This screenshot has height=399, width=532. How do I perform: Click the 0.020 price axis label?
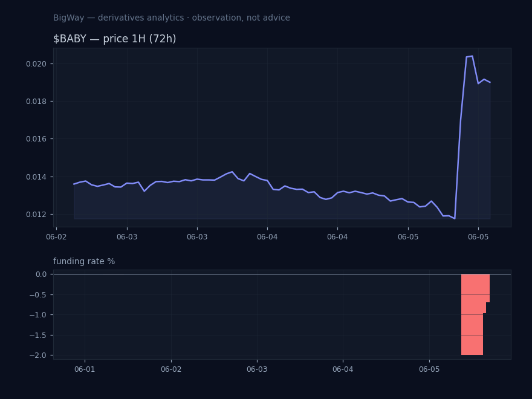click(36, 64)
